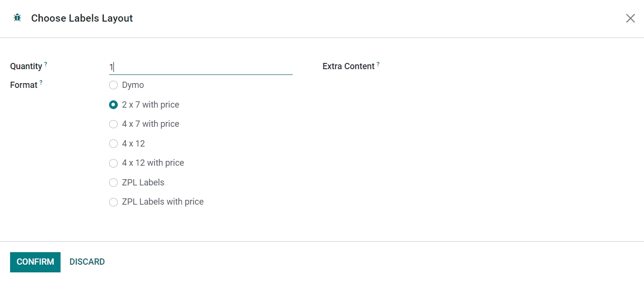Select the 2 x 7 with price option

coord(113,105)
